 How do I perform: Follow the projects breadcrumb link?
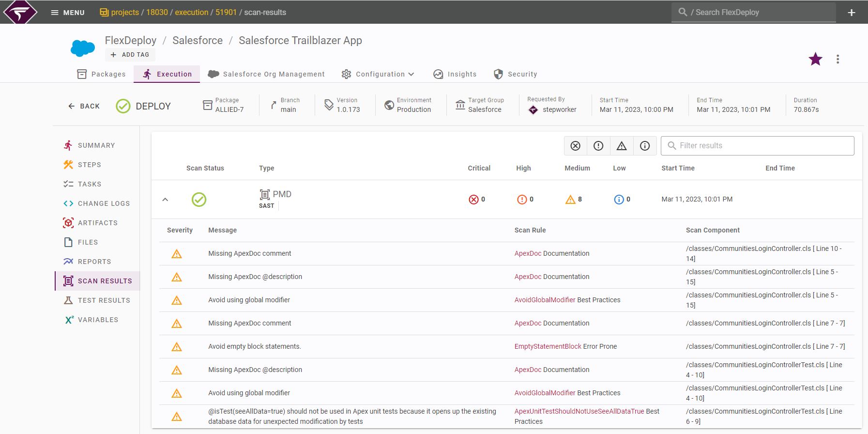[125, 12]
